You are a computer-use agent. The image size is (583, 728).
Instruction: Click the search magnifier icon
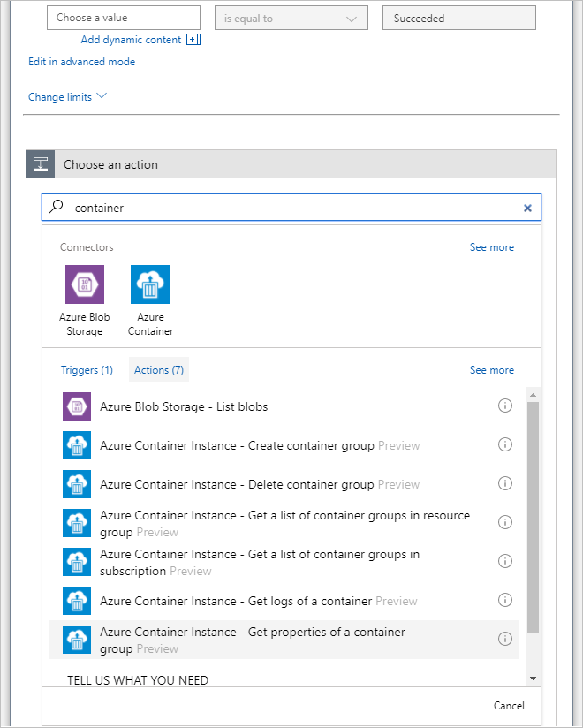coord(57,207)
